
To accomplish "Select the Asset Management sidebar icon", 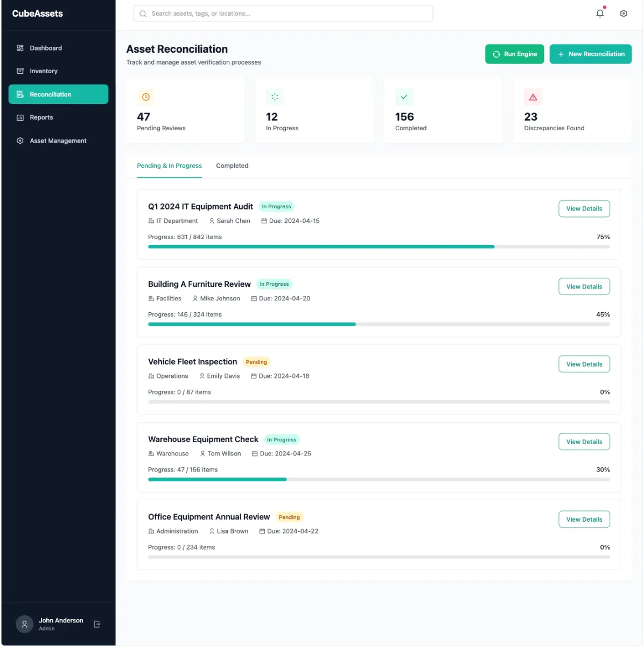I will coord(20,141).
